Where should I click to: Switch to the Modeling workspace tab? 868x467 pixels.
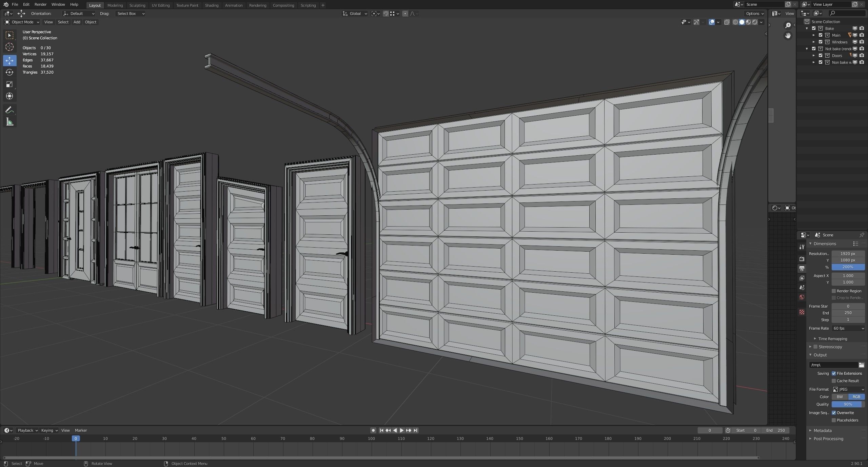[115, 5]
